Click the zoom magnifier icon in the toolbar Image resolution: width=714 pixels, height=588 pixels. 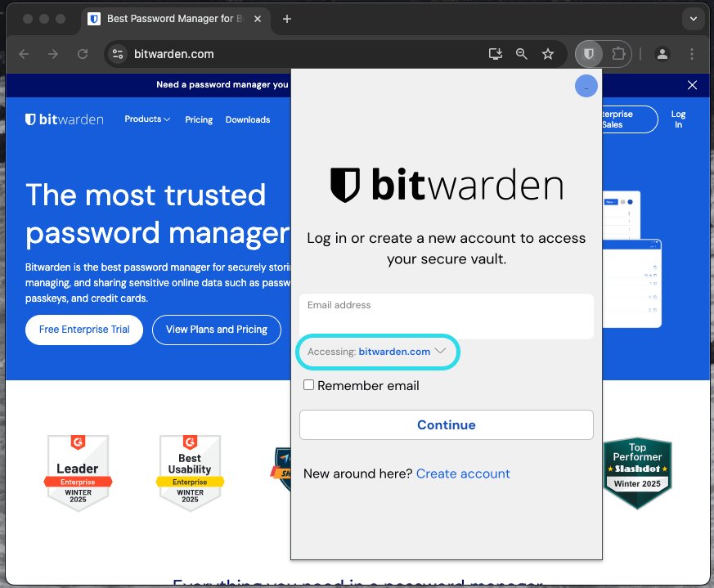click(521, 54)
